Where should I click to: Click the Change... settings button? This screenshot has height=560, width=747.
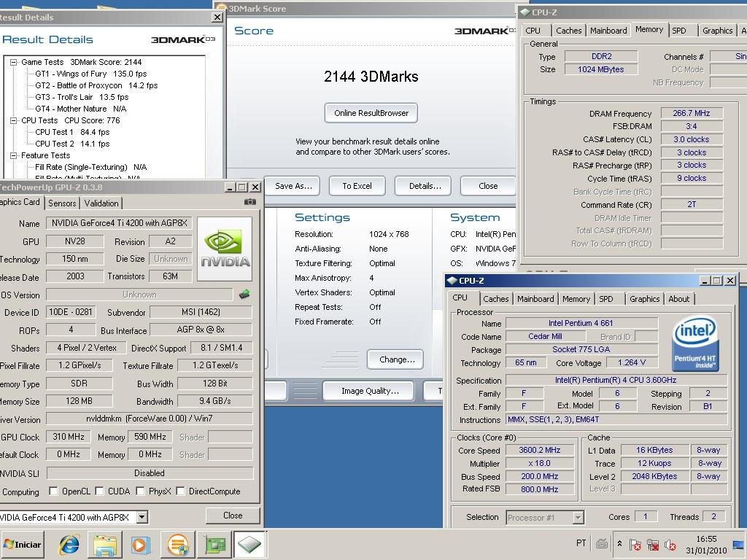(397, 359)
